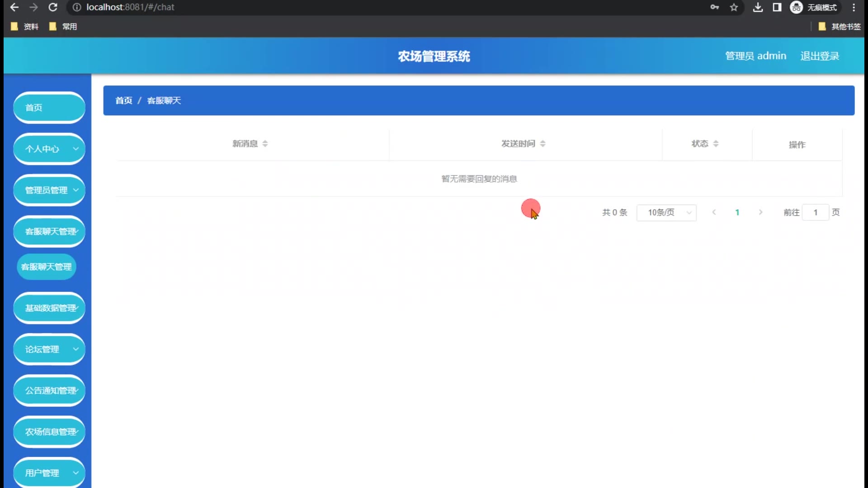
Task: Sort by 发送时间 column arrows
Action: tap(542, 144)
